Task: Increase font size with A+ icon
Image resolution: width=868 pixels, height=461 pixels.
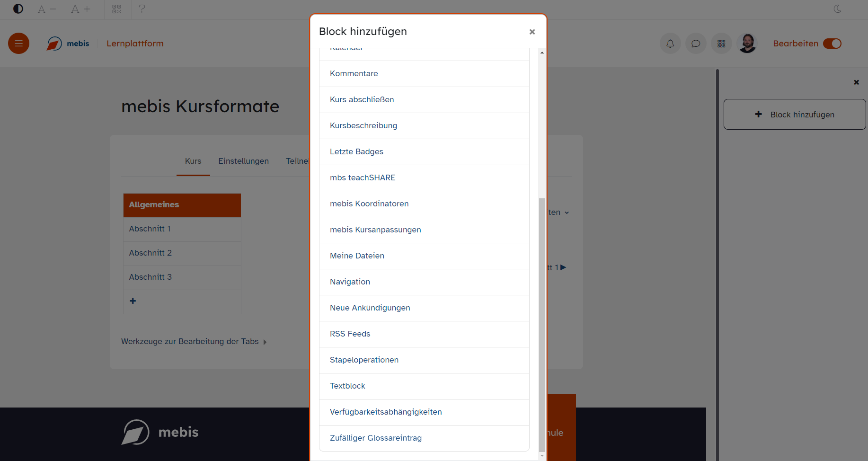Action: point(80,9)
